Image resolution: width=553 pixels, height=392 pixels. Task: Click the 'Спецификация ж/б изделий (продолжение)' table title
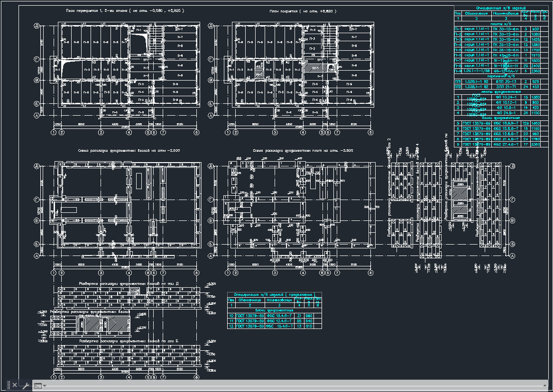tap(274, 294)
